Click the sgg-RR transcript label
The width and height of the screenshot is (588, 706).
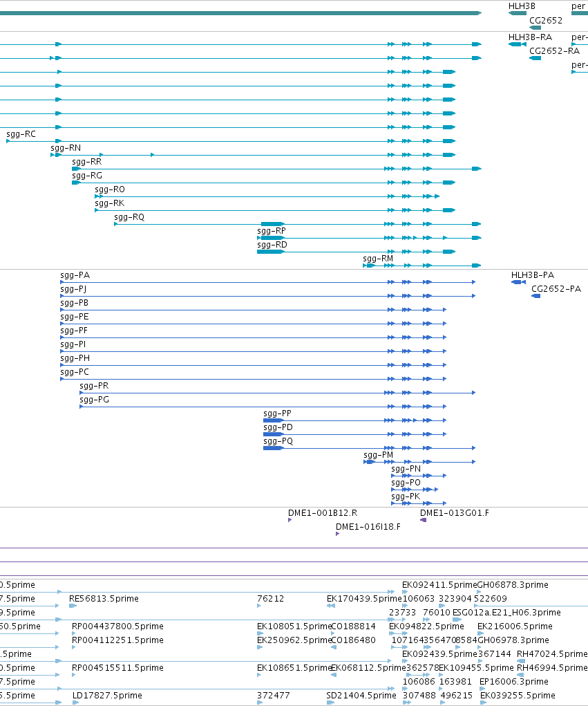[87, 162]
